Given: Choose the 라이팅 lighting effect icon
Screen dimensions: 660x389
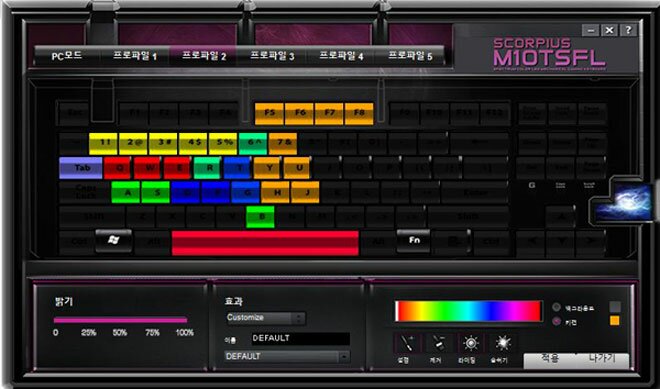Looking at the screenshot, I should (x=470, y=343).
